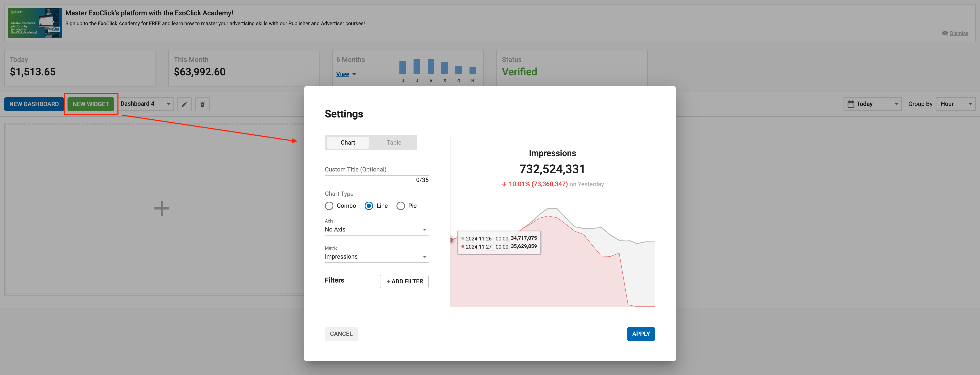This screenshot has width=980, height=375.
Task: Click the trash delete dashboard icon
Action: 202,104
